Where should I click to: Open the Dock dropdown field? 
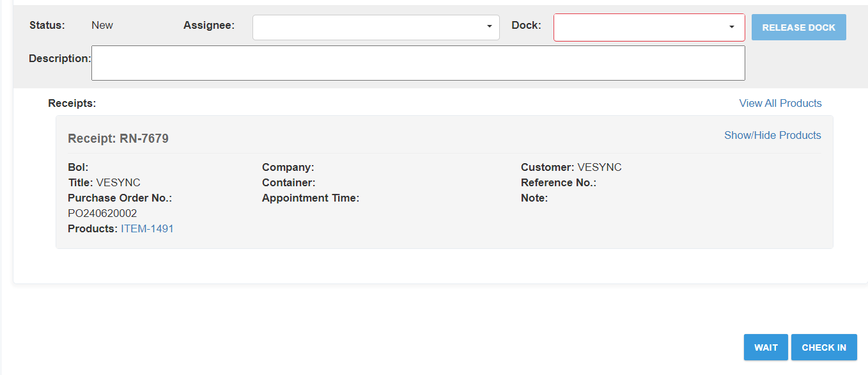639,28
